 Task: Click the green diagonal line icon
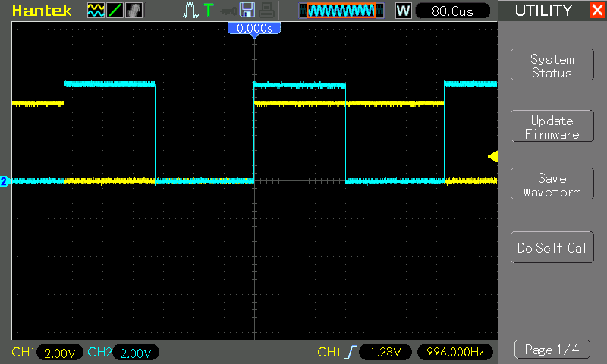[x=114, y=11]
